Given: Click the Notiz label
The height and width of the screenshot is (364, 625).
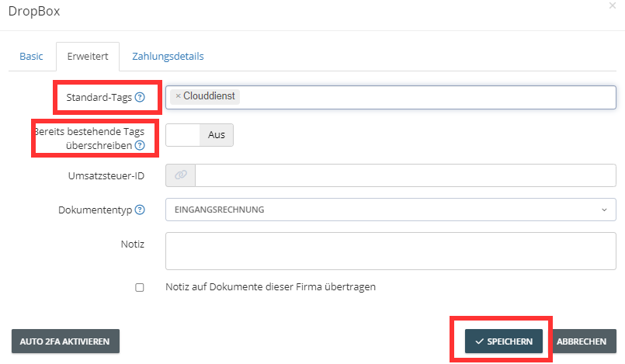Looking at the screenshot, I should (132, 244).
